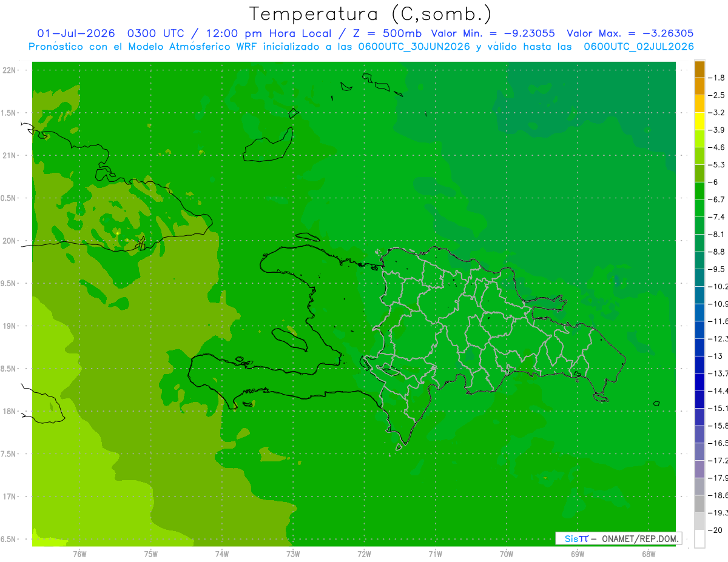
Task: Click the "70W" longitude label
Action: click(x=507, y=554)
